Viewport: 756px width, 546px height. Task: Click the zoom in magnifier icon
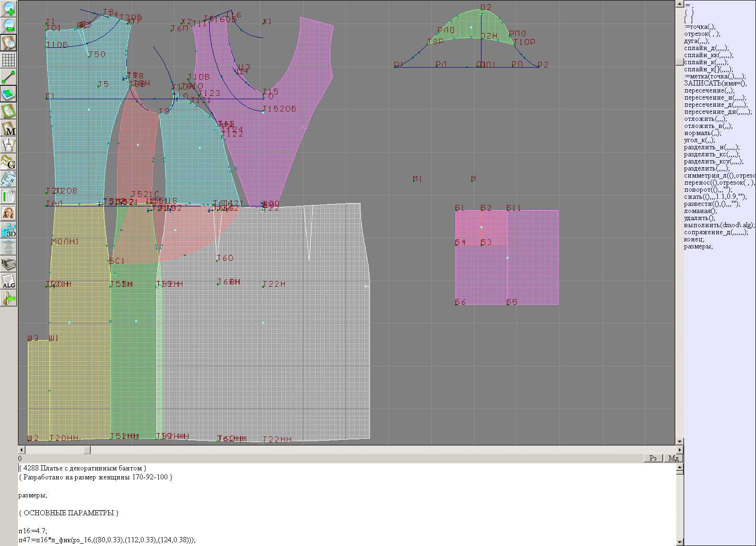(x=9, y=9)
